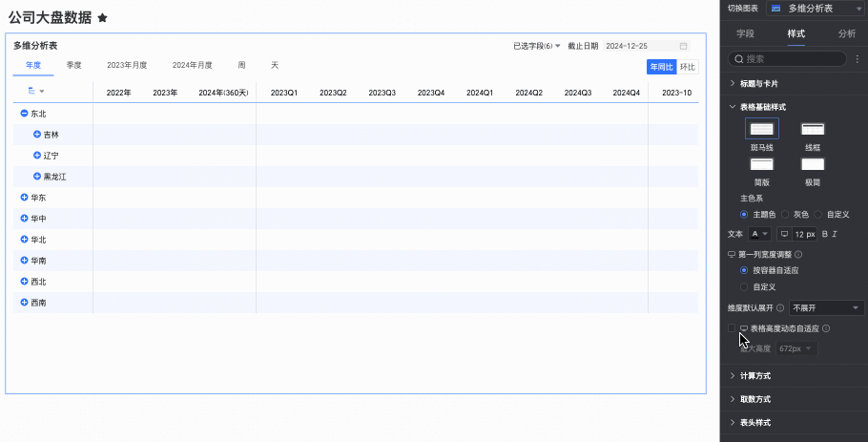This screenshot has width=868, height=442.
Task: Select the 斑马线 table style thumbnail
Action: point(761,129)
